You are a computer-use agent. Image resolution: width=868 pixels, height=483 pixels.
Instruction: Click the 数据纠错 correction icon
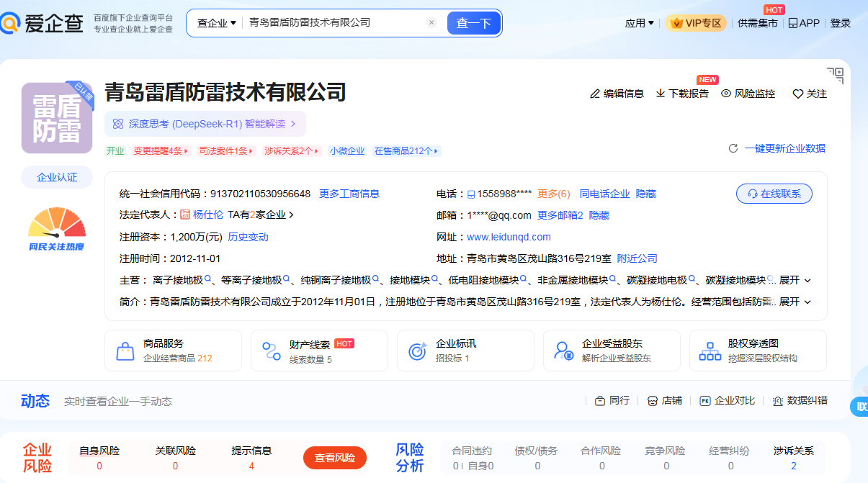[x=778, y=401]
